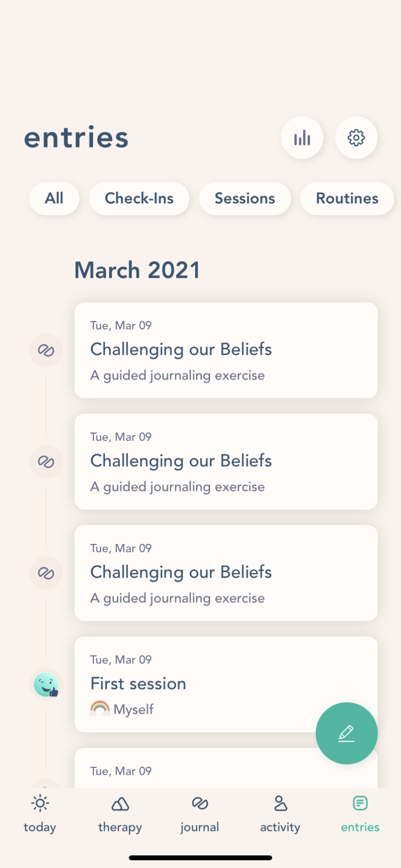Switch to the therapy tab
Image resolution: width=401 pixels, height=868 pixels.
[x=120, y=814]
